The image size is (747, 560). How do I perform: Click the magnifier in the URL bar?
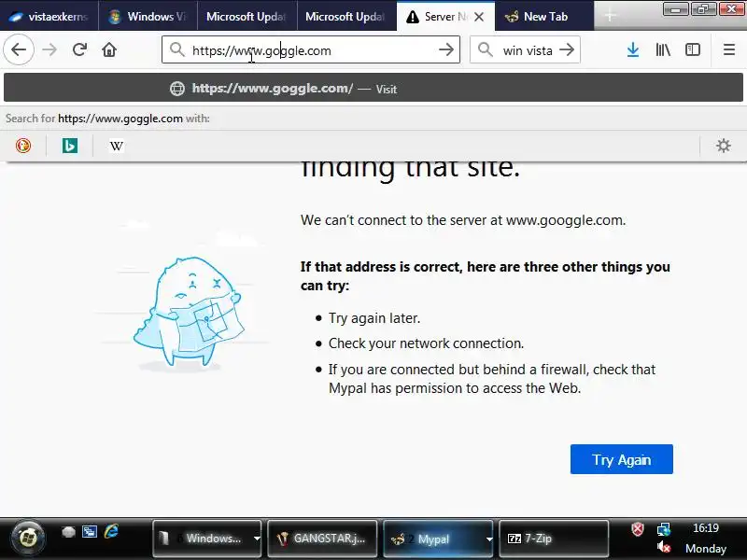tap(177, 49)
